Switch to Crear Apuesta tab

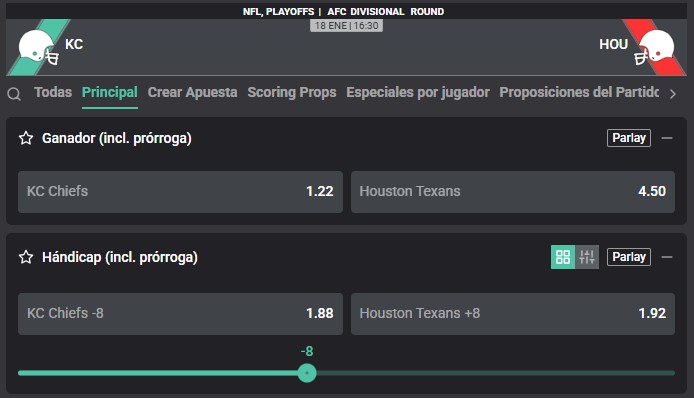193,92
